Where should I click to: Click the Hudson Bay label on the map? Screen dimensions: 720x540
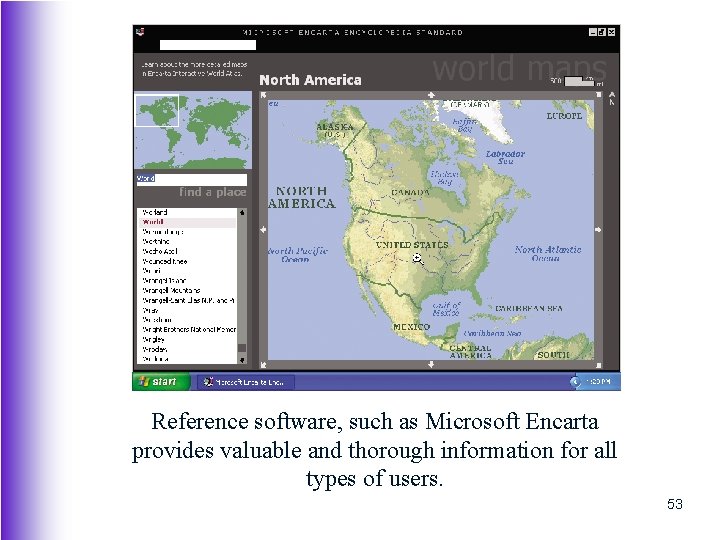(444, 178)
